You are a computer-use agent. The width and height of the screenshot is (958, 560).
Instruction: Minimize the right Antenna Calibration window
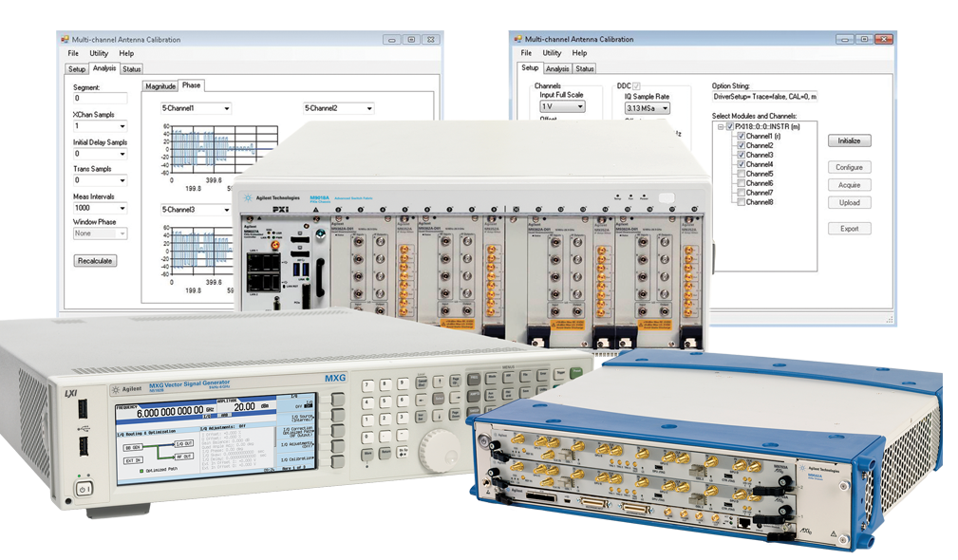click(845, 39)
